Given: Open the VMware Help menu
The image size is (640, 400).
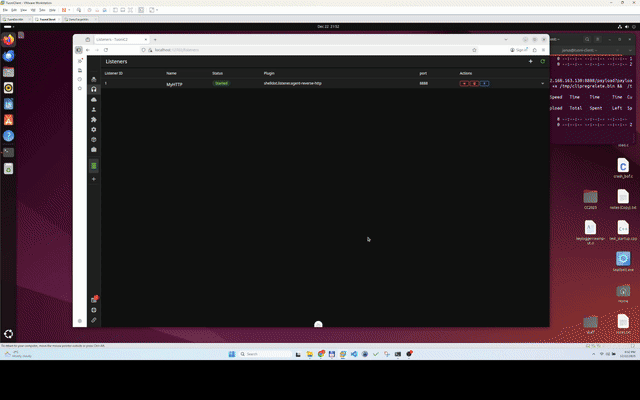Looking at the screenshot, I should click(x=53, y=10).
